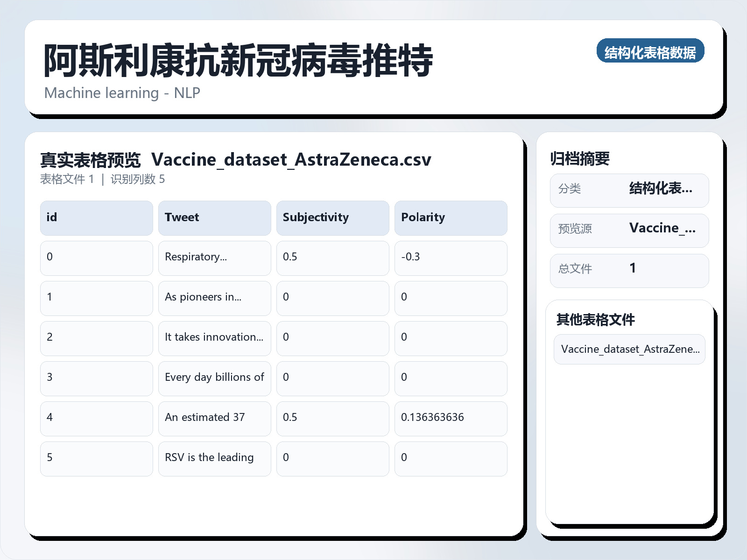Expand the 'As pioneers in...' tweet cell
This screenshot has width=747, height=560.
point(214,298)
